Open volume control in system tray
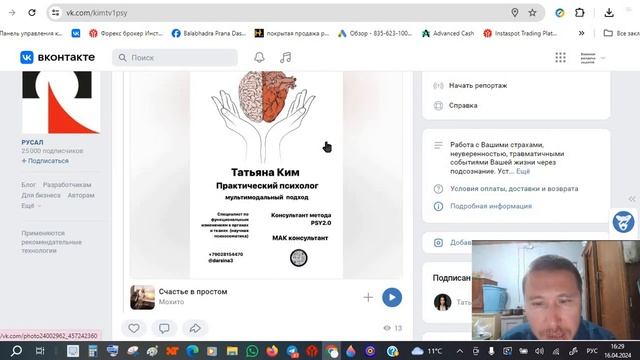Viewport: 640px width, 360px height. [540, 351]
